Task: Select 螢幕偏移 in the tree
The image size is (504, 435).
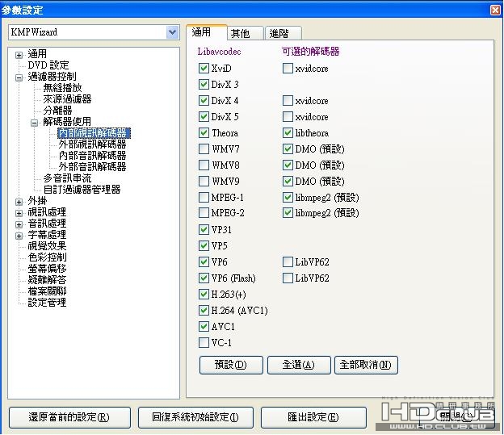Action: (47, 268)
